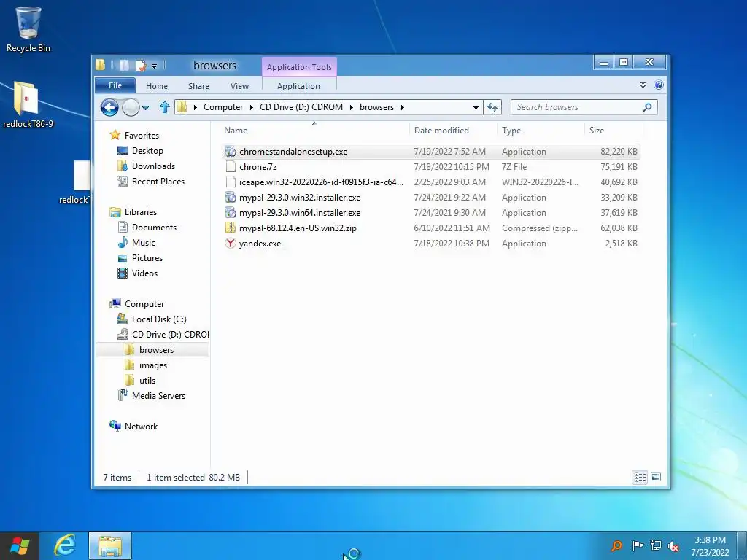Open Explorer Help question mark icon

click(659, 85)
